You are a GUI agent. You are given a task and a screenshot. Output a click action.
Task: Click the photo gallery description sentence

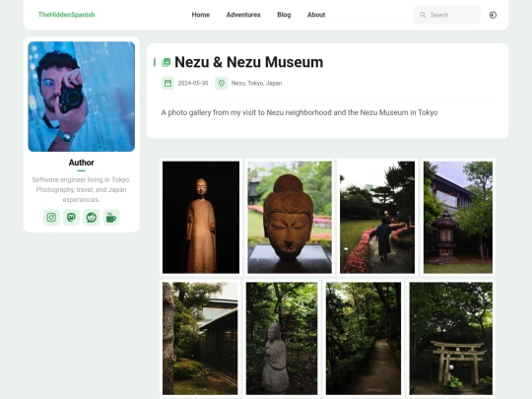coord(299,112)
